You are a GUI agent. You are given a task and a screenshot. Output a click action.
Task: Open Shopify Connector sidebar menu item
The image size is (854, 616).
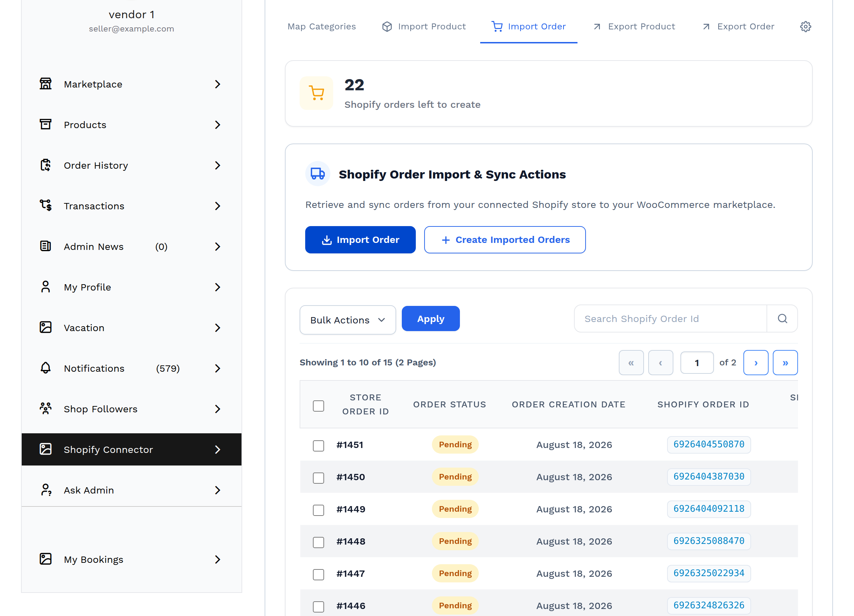[x=131, y=449]
